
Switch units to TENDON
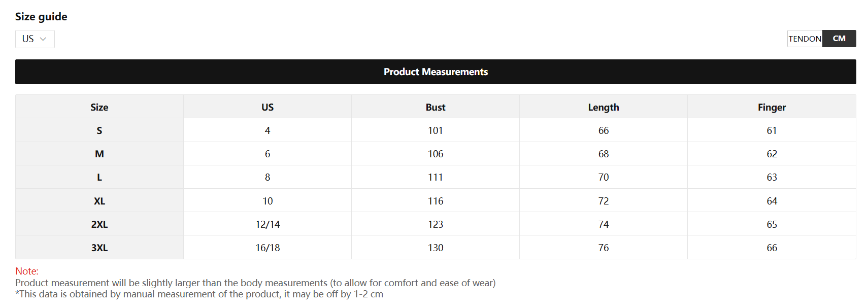[805, 39]
